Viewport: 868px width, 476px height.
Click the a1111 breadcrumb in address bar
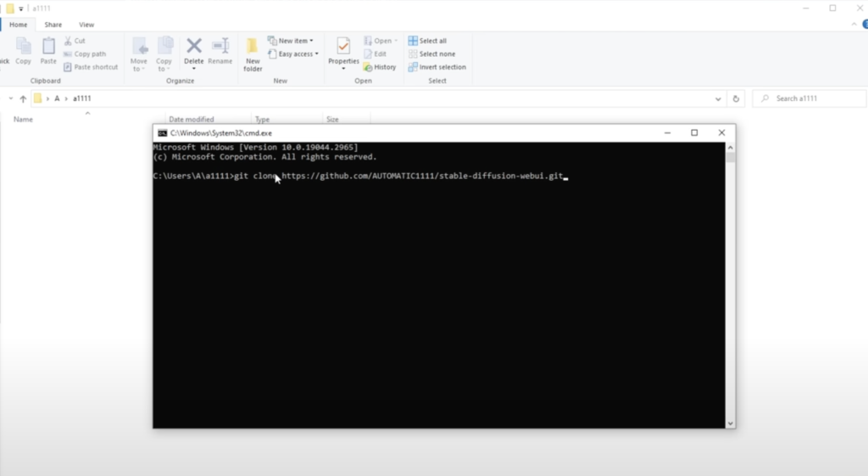(82, 98)
